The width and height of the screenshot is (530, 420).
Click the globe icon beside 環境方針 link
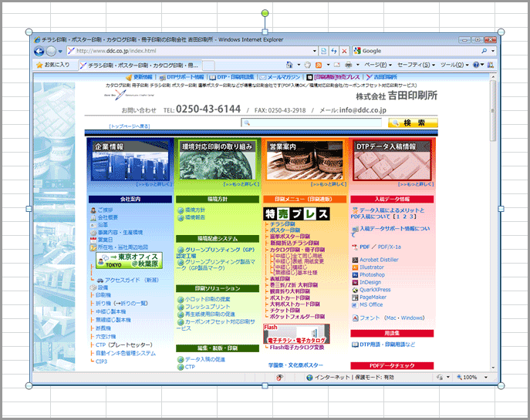coord(181,210)
